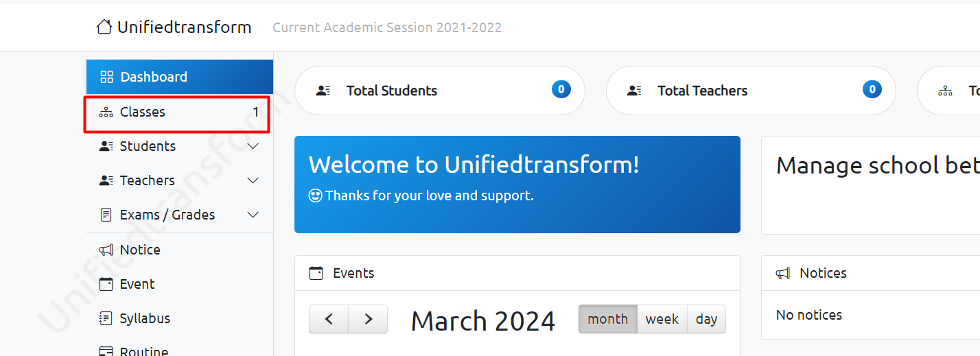This screenshot has width=980, height=356.
Task: Click the Students sidebar icon
Action: point(106,146)
